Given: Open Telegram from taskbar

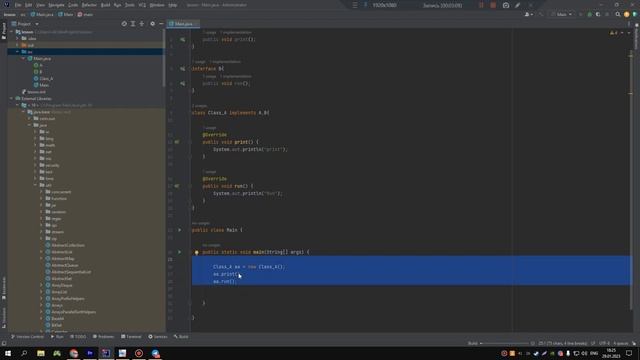Looking at the screenshot, I should point(156,353).
